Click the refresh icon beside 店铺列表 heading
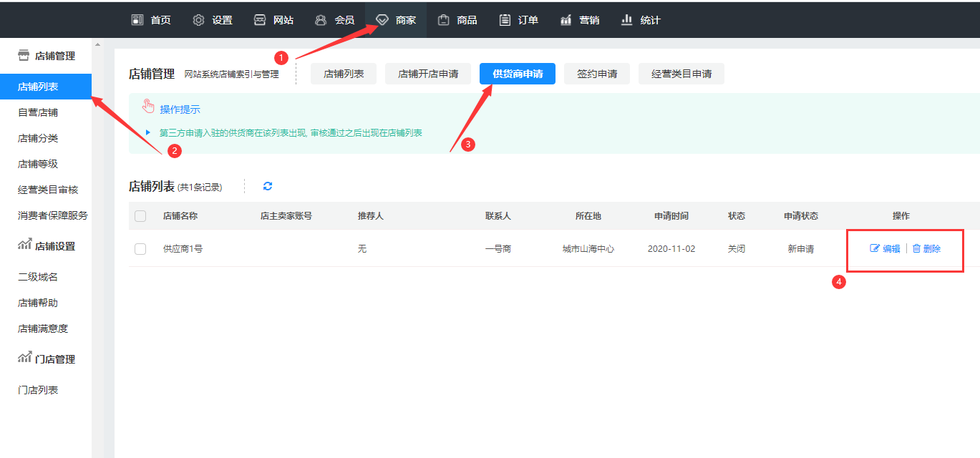The image size is (980, 458). [x=268, y=186]
